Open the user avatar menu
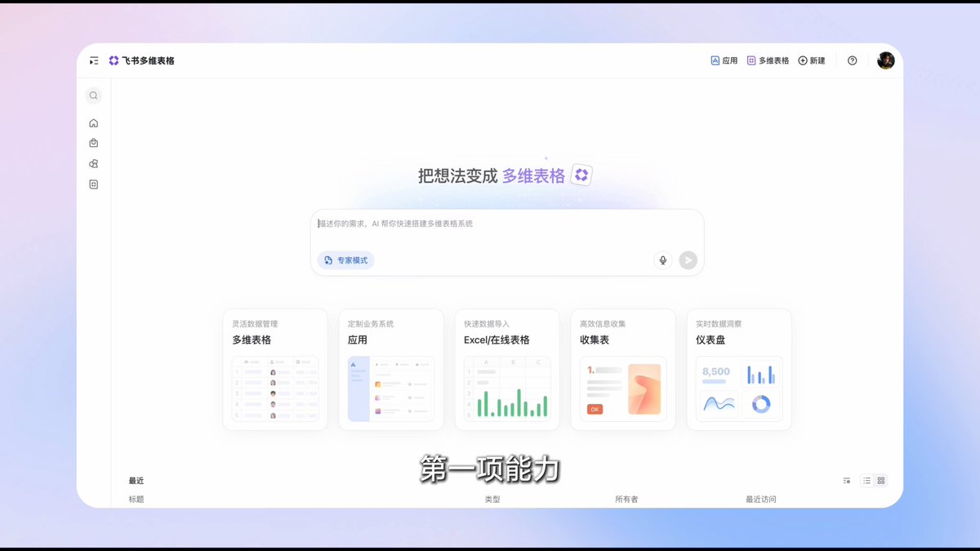 pyautogui.click(x=886, y=60)
